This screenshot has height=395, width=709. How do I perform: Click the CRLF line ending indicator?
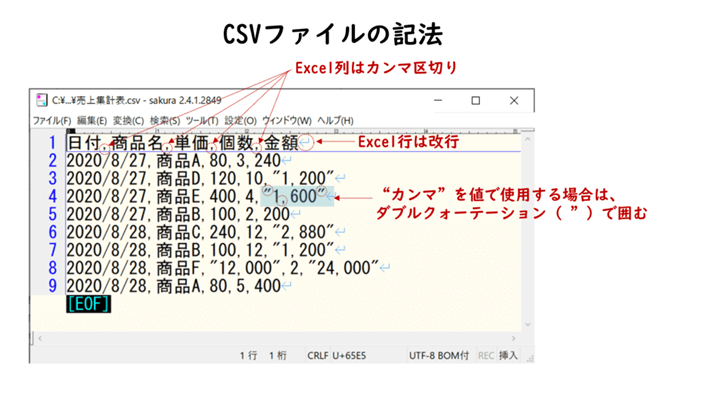click(317, 356)
